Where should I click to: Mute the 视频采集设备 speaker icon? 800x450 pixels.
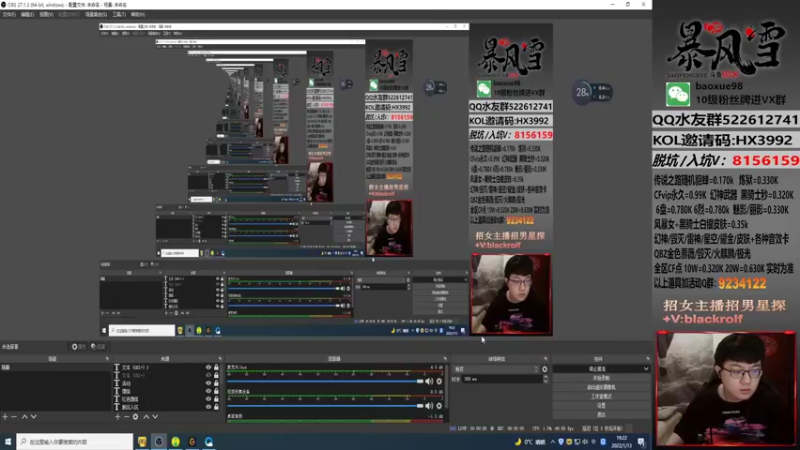(x=429, y=406)
